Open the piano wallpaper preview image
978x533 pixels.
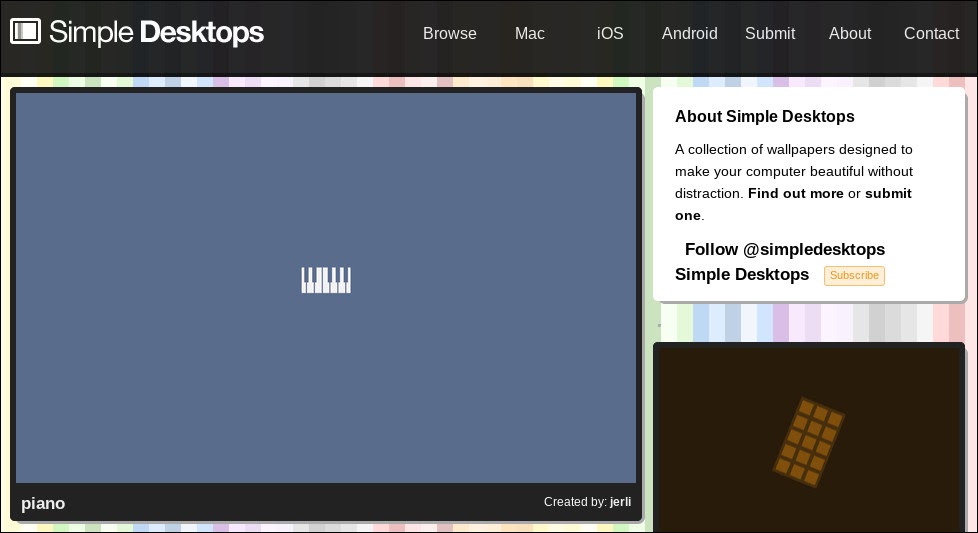(x=326, y=287)
